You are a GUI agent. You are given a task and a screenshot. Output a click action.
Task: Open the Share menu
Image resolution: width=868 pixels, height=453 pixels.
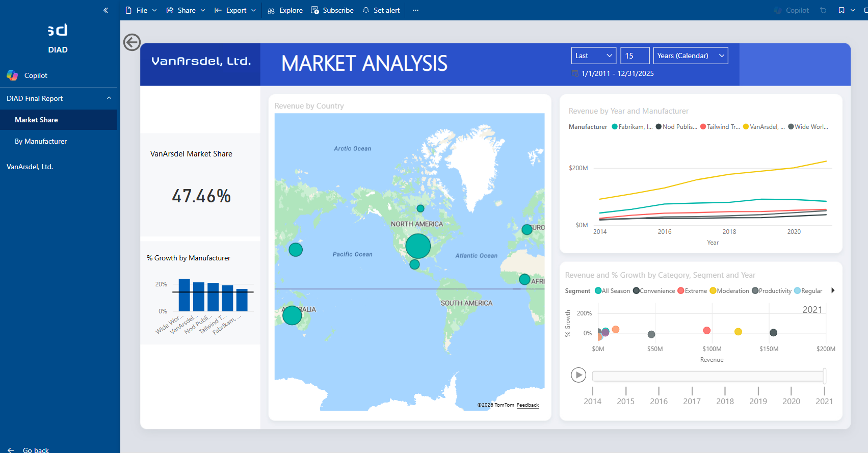(186, 10)
